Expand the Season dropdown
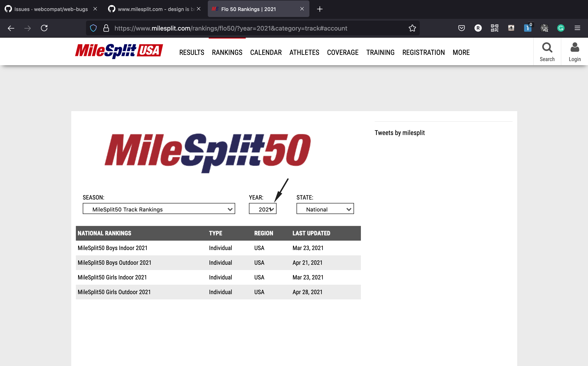Image resolution: width=588 pixels, height=366 pixels. (x=159, y=209)
